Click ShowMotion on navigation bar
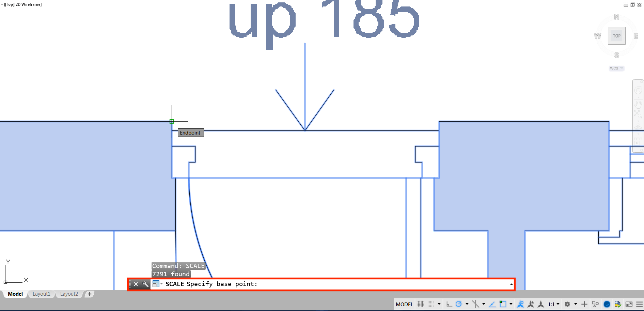644x311 pixels. [638, 141]
